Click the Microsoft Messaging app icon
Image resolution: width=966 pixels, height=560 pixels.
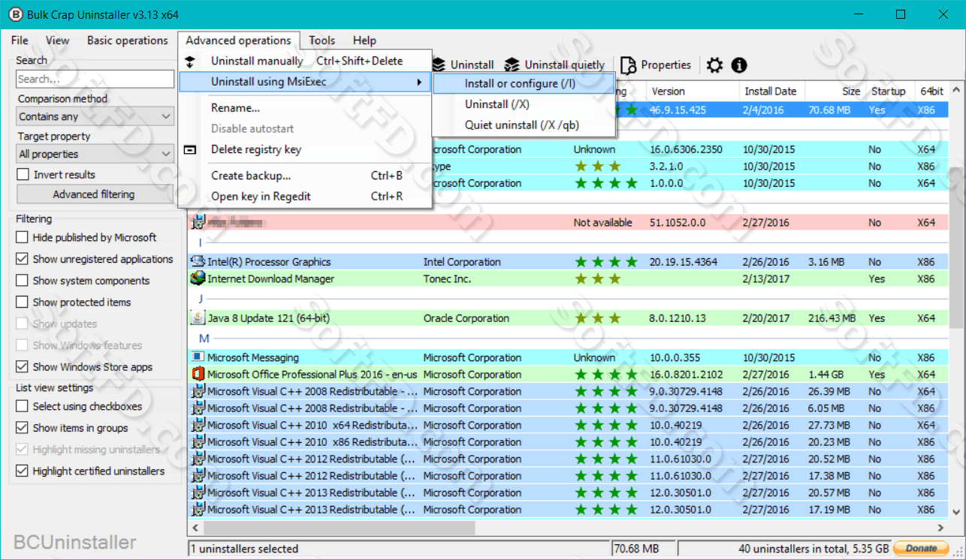point(198,357)
